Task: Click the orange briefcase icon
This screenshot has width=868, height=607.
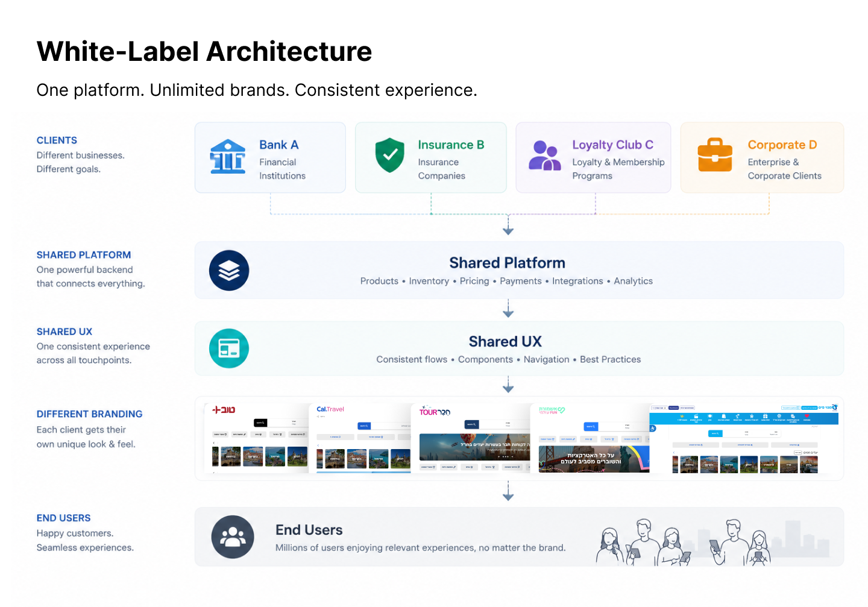Action: (715, 155)
